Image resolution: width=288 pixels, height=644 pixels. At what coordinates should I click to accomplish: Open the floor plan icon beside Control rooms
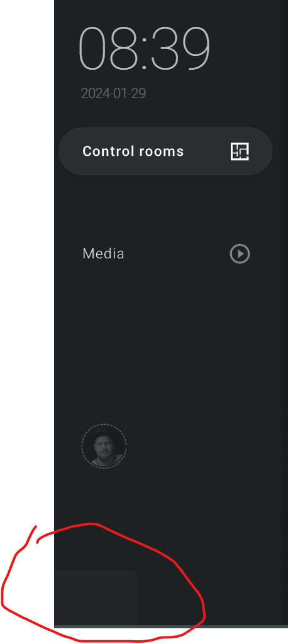click(x=240, y=151)
